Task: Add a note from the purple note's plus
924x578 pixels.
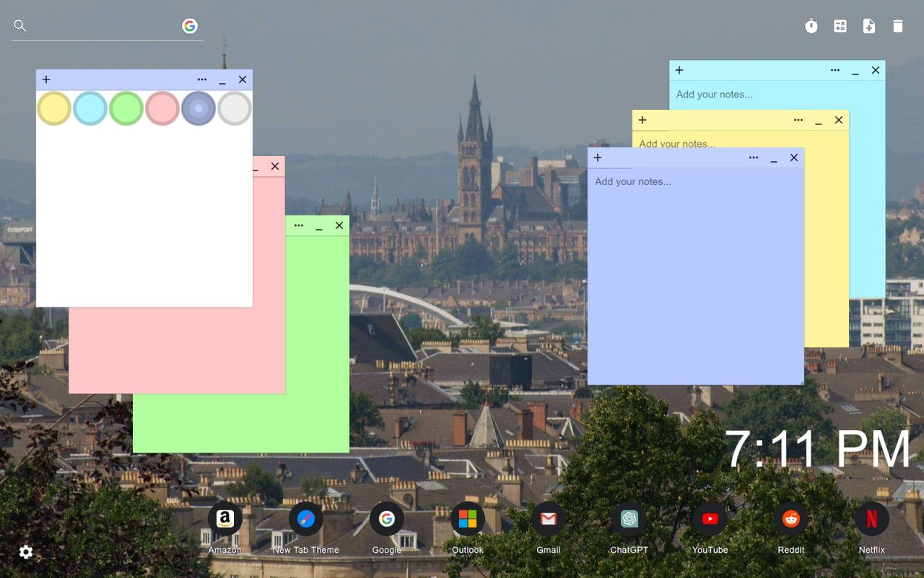Action: [x=598, y=158]
